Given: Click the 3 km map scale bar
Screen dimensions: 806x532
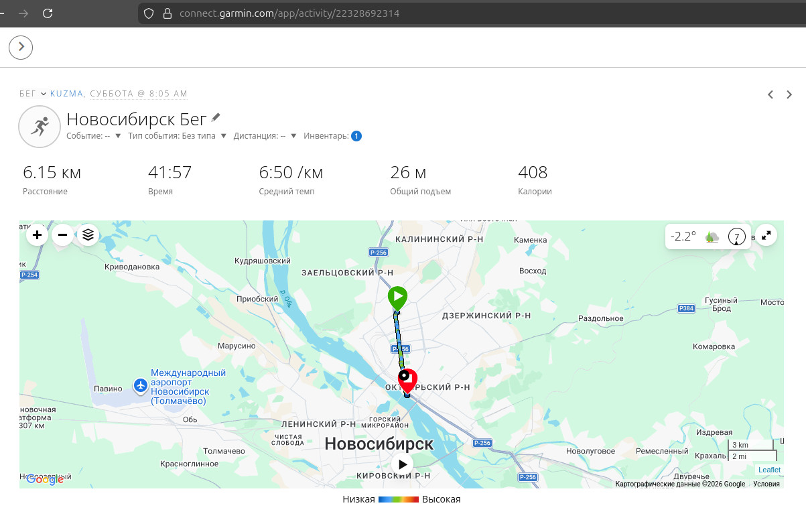Looking at the screenshot, I should [752, 445].
